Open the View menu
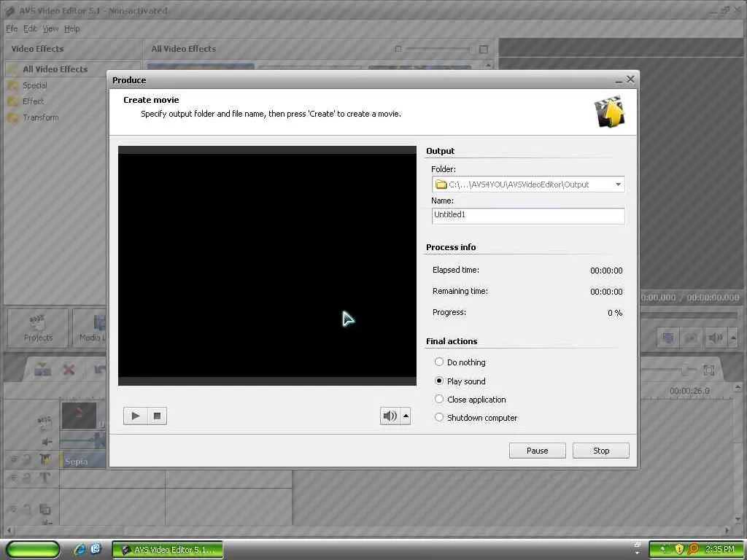Screen dimensions: 747x560 click(x=50, y=28)
